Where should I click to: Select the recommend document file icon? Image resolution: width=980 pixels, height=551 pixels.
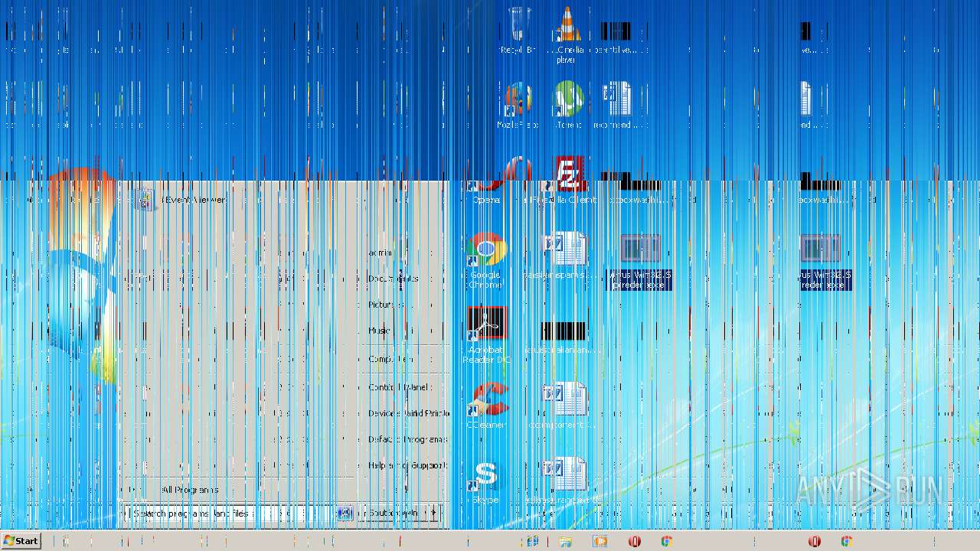[x=616, y=106]
